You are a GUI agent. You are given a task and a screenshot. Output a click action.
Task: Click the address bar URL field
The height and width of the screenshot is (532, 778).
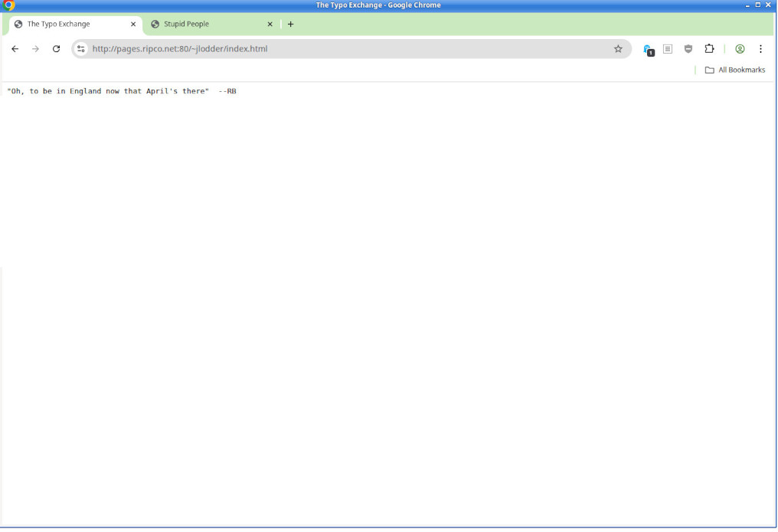(345, 49)
